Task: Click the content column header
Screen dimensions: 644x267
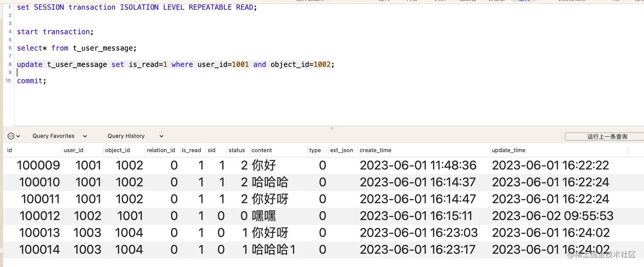Action: pos(262,150)
